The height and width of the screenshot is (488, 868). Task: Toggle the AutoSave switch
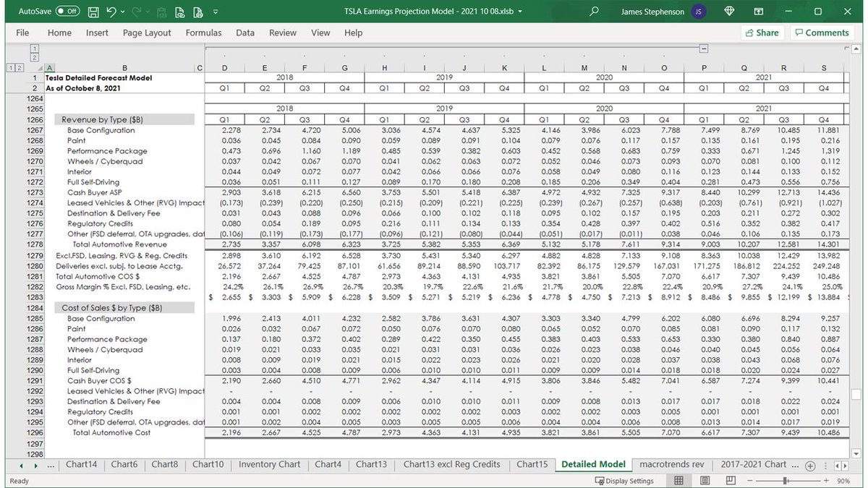pos(68,12)
